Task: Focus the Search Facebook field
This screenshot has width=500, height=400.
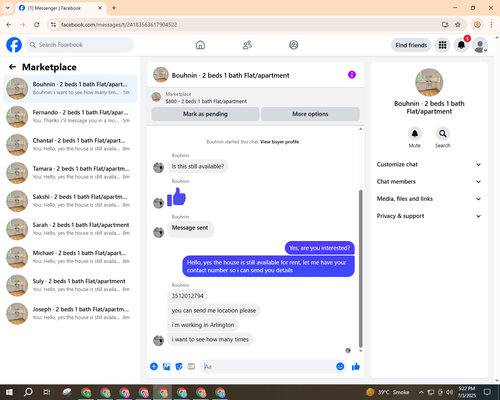Action: pyautogui.click(x=80, y=45)
